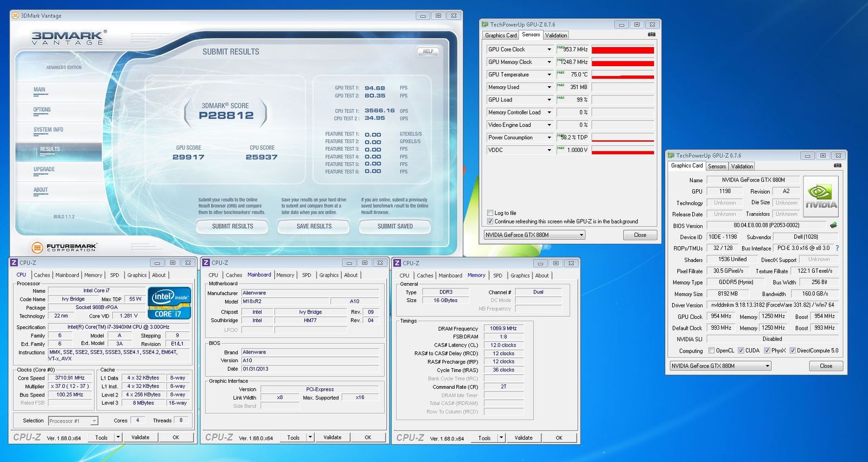Click the BIOS save chip icon beside BIOS Version
The width and height of the screenshot is (868, 462).
click(833, 225)
